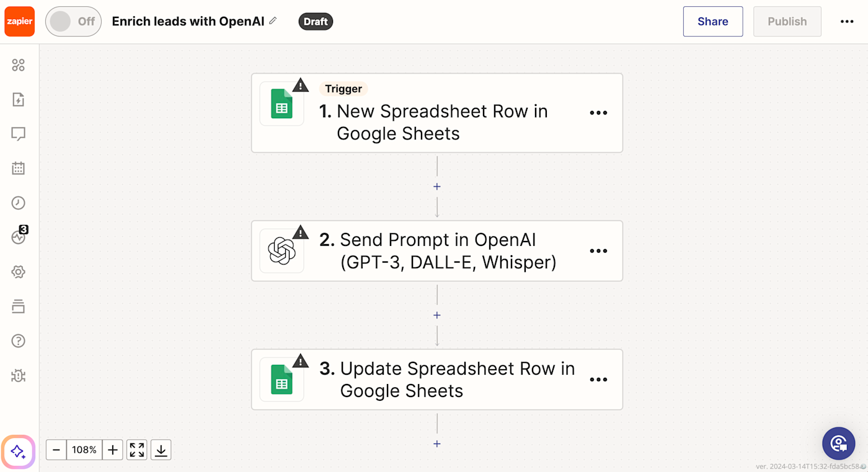Zoom in with the plus button
868x472 pixels.
coord(112,450)
